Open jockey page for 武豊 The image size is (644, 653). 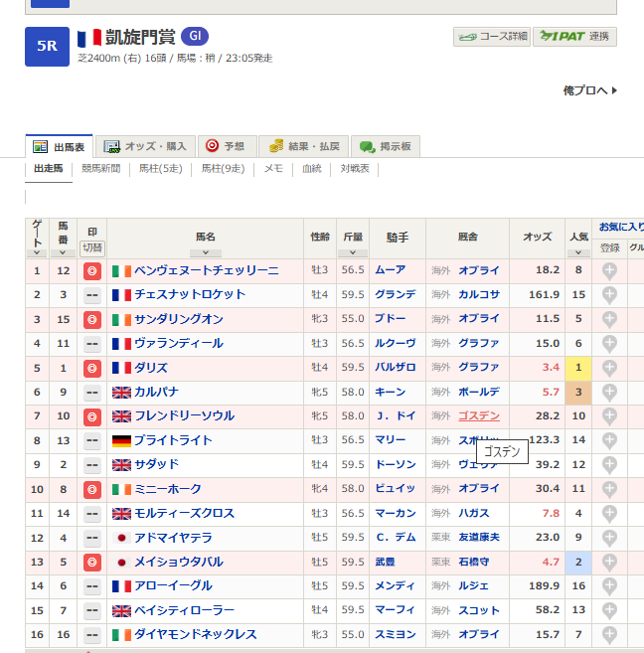385,562
